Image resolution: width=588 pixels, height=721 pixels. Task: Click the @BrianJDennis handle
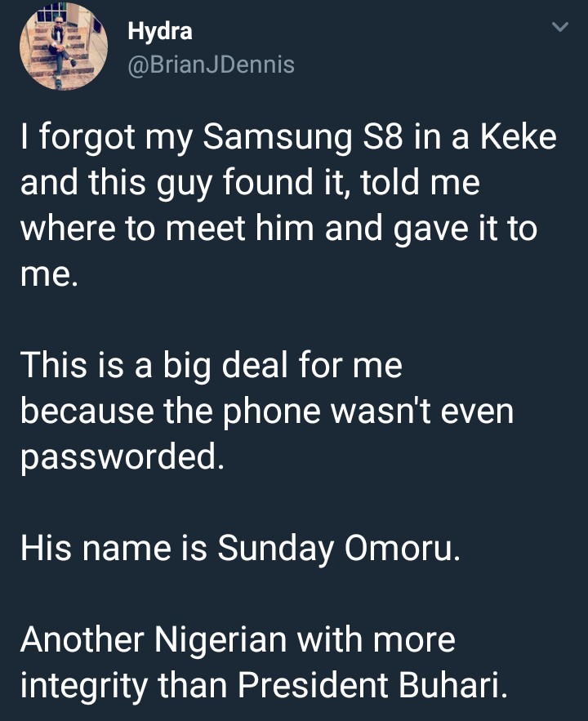(x=211, y=65)
